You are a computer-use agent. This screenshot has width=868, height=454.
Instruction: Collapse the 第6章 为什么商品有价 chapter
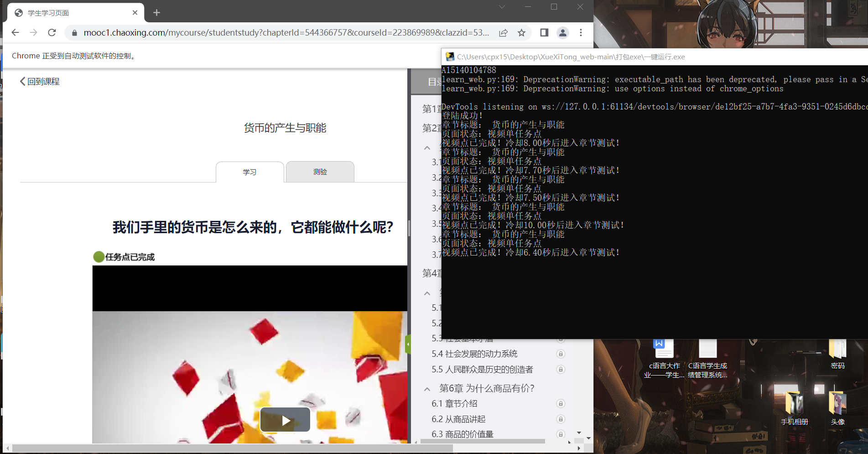[x=427, y=388]
